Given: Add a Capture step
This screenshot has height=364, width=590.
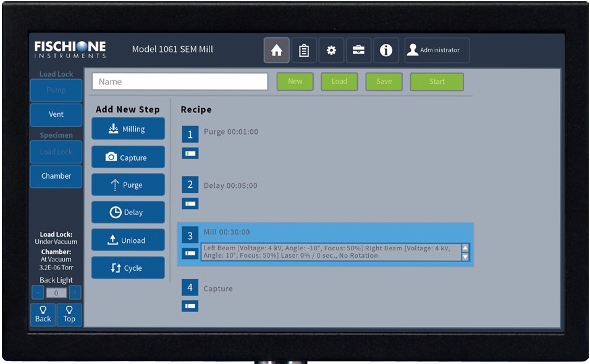Looking at the screenshot, I should pos(128,158).
